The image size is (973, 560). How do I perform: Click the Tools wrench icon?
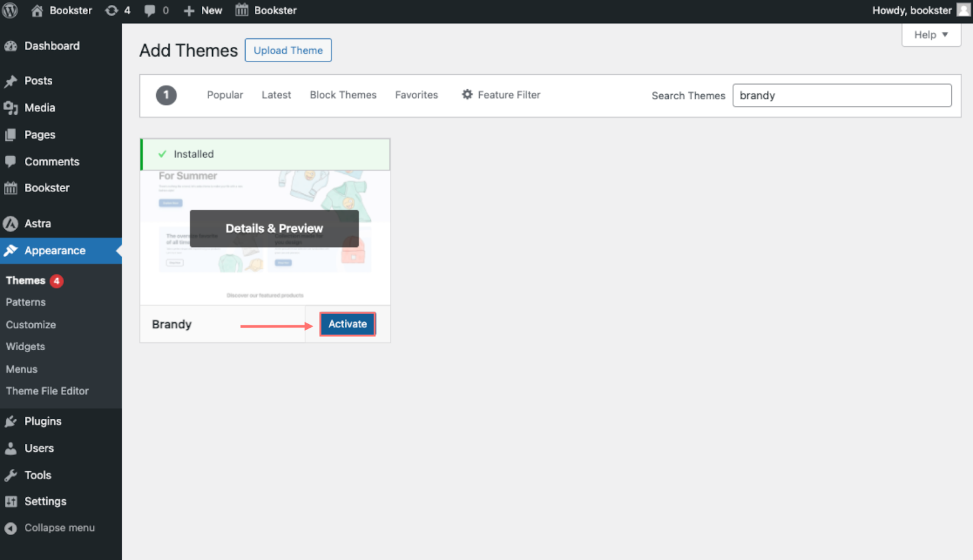pyautogui.click(x=10, y=475)
